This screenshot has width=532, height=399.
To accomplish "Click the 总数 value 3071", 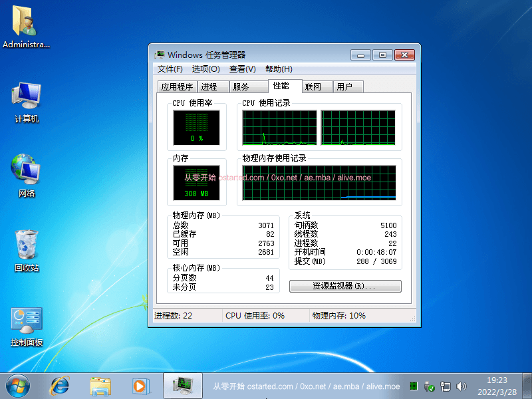I will tap(265, 225).
